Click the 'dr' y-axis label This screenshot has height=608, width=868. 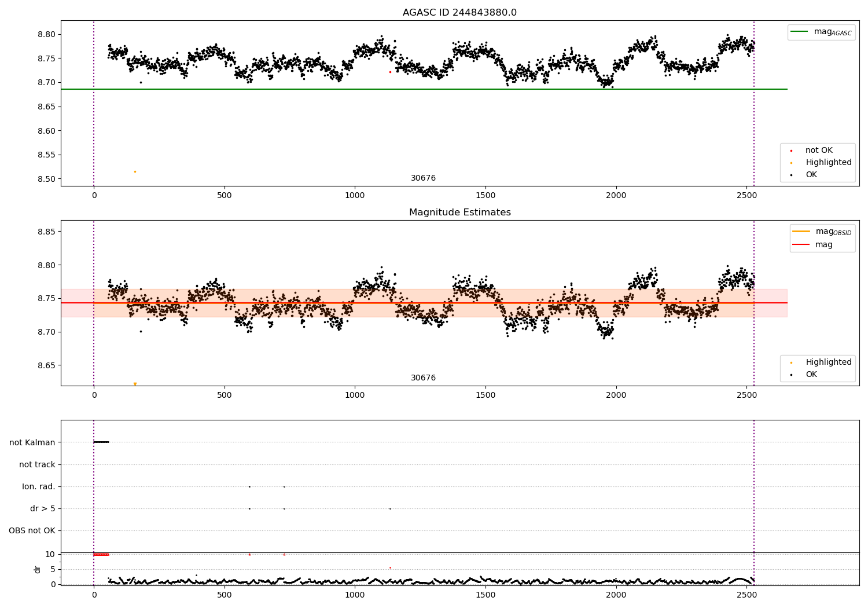[x=37, y=569]
